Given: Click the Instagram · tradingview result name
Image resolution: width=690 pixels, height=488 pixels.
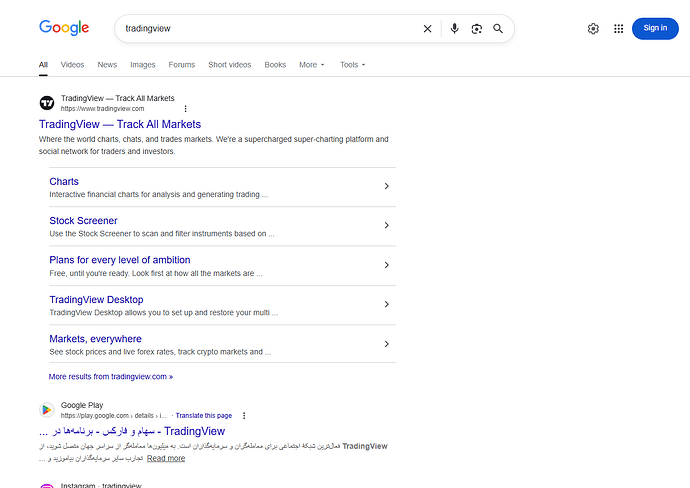Looking at the screenshot, I should 101,485.
